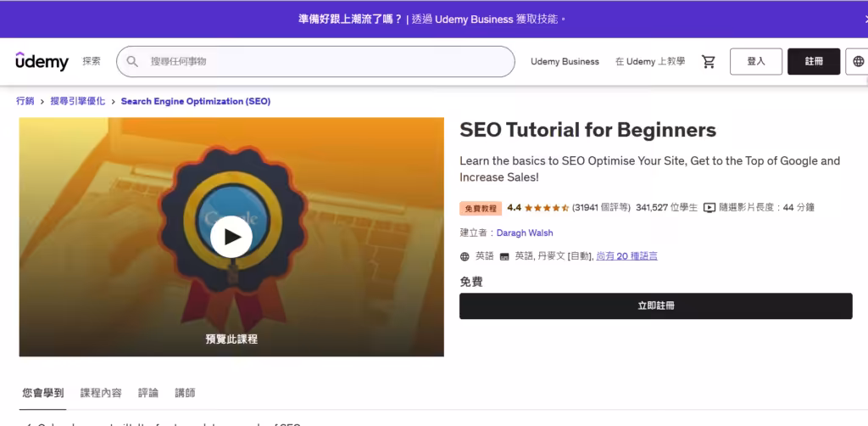Click the 註冊 sign-up button
The height and width of the screenshot is (426, 868).
coord(814,61)
